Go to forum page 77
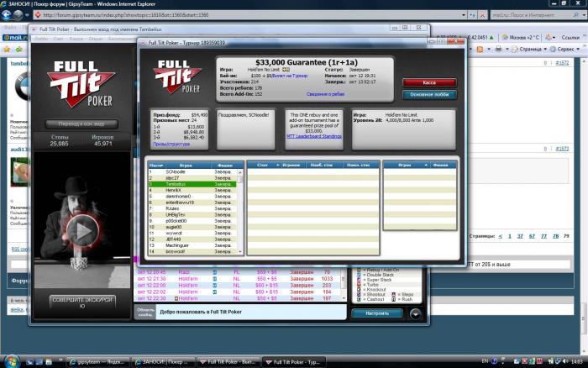Viewport: 588px width, 368px height. (543, 236)
